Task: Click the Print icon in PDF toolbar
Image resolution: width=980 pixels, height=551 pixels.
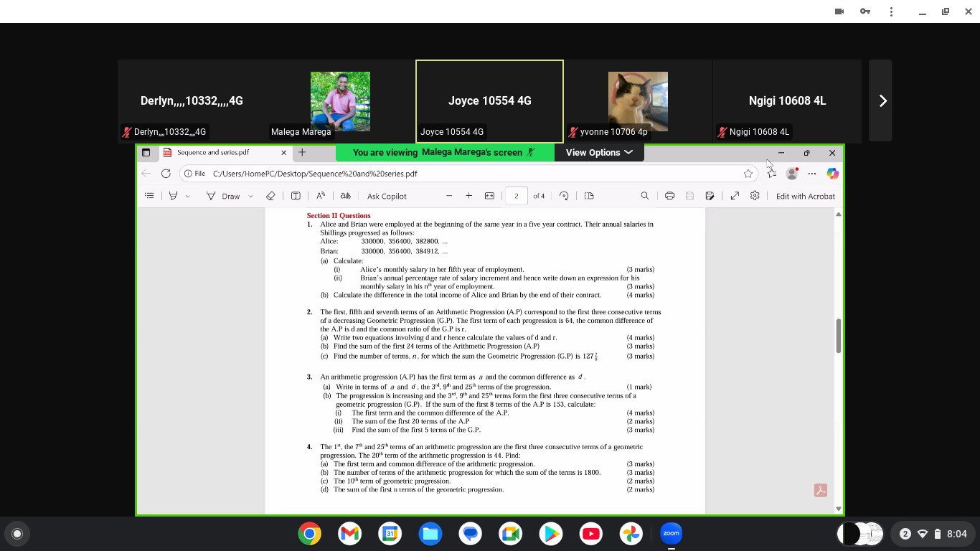Action: pyautogui.click(x=669, y=196)
